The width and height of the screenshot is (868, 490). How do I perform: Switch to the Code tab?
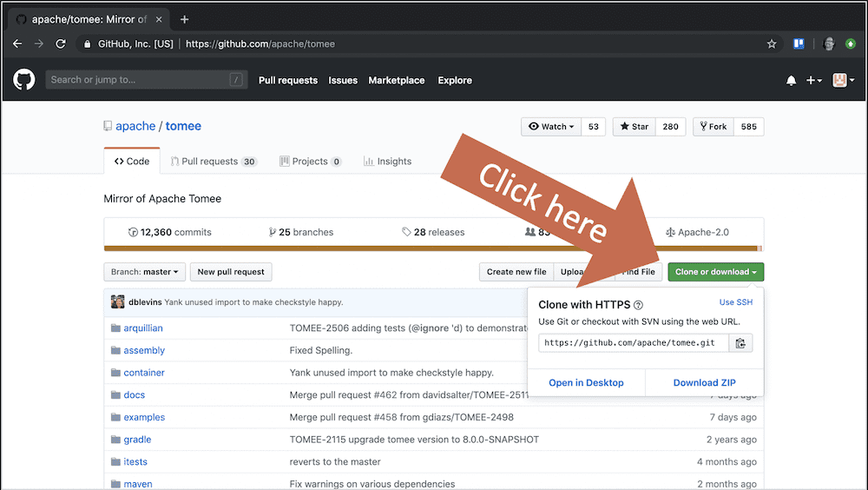[132, 162]
